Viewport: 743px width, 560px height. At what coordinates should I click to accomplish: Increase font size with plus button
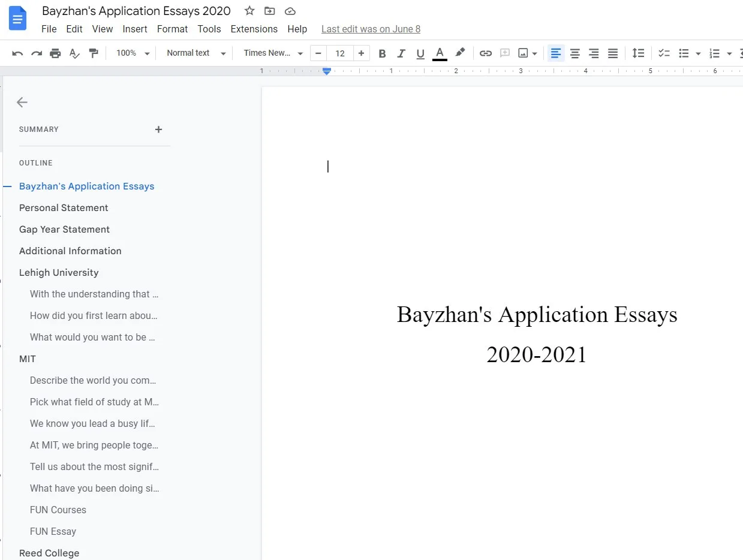click(361, 53)
